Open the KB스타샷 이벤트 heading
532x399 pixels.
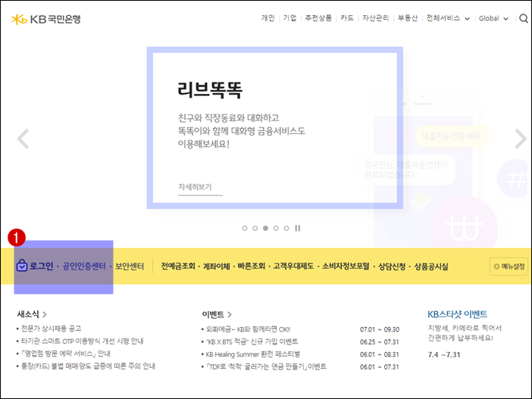[458, 314]
